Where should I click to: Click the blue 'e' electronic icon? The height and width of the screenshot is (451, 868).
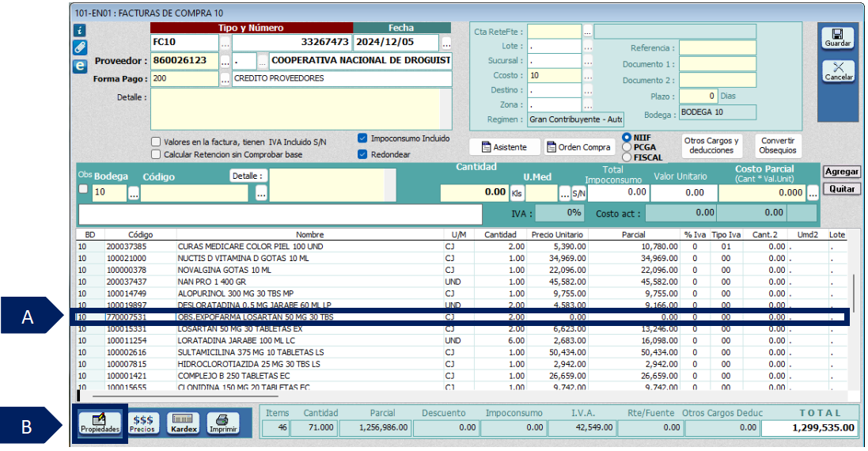click(x=80, y=66)
